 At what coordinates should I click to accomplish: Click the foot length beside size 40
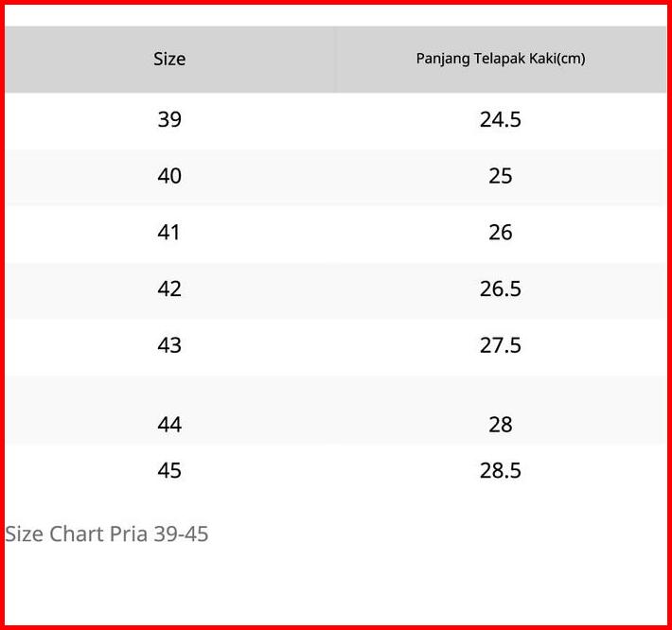(500, 176)
